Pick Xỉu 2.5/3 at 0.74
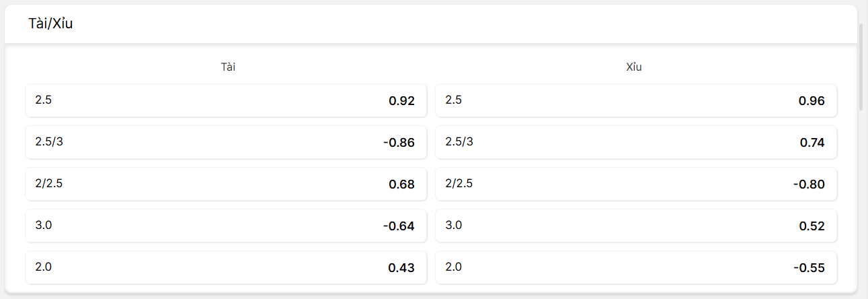This screenshot has height=299, width=868. (x=636, y=142)
